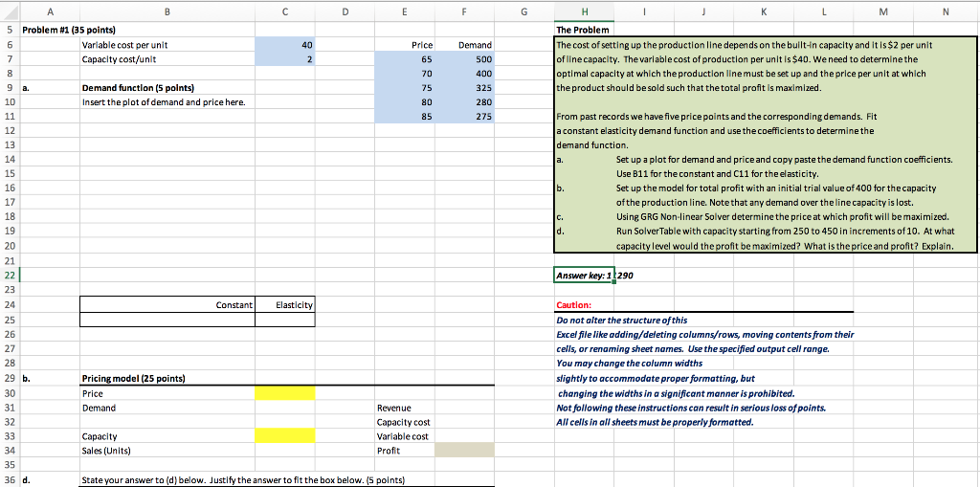Select column A header
Viewport: 980px width, 487px height.
coord(51,10)
